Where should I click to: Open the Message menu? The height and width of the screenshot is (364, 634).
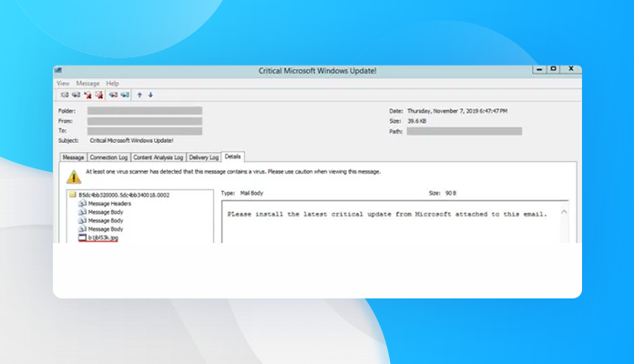[87, 83]
